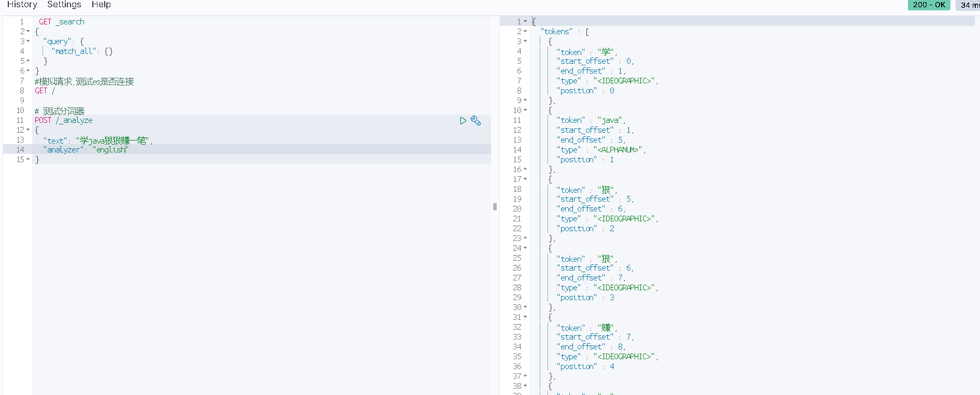
Task: Fold the response token object at line 17
Action: 525,179
